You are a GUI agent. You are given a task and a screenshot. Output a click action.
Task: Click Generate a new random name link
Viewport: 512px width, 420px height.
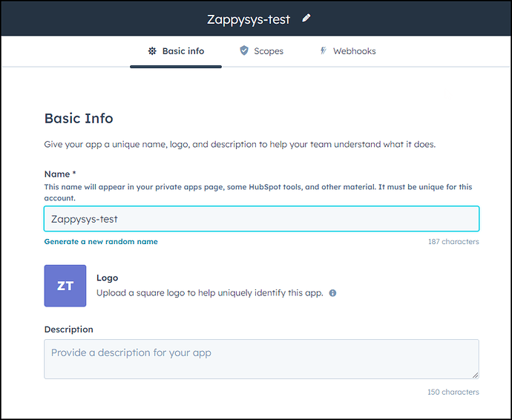point(101,242)
